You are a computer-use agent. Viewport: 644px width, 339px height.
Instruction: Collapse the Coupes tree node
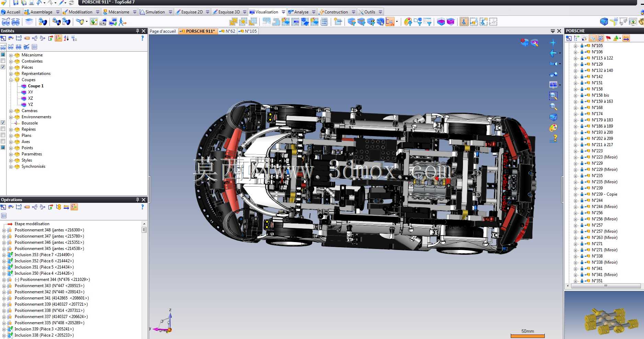tap(11, 80)
